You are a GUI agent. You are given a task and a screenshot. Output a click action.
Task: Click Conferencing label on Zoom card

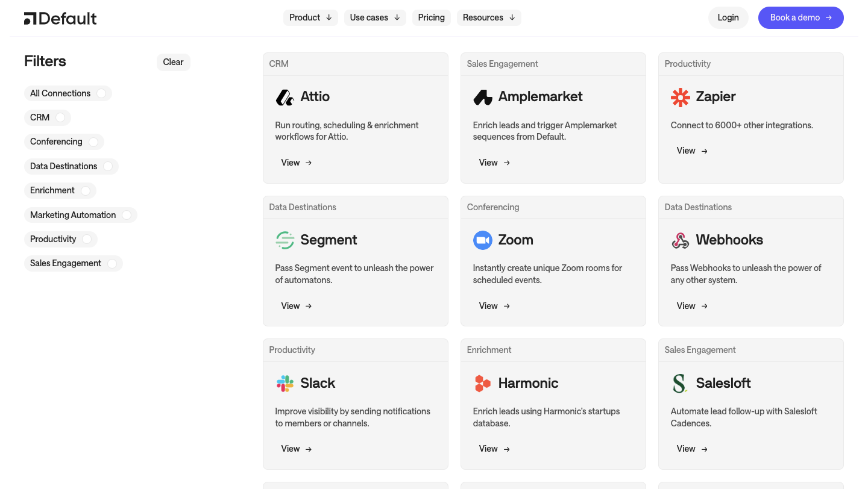pos(493,208)
